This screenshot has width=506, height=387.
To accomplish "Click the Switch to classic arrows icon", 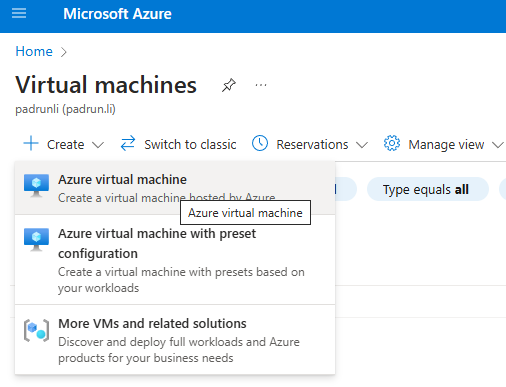I will tap(128, 143).
